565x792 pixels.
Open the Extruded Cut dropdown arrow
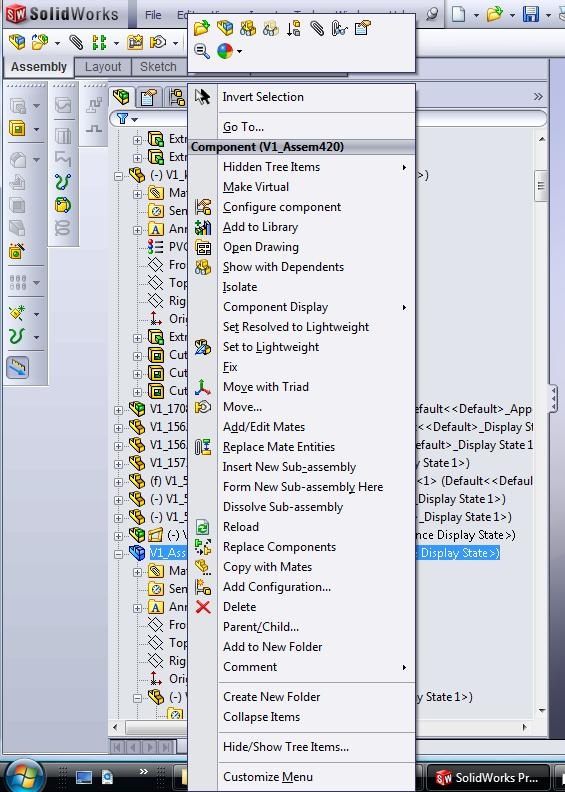point(36,129)
